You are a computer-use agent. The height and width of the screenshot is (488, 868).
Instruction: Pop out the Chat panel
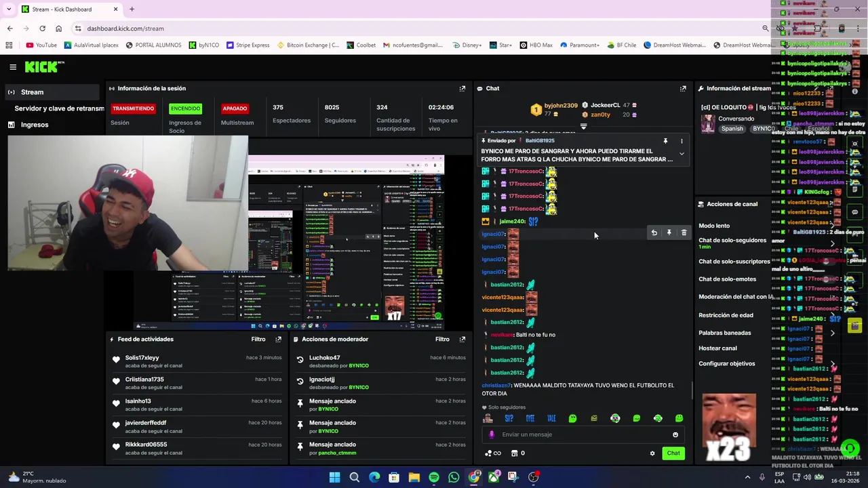pyautogui.click(x=683, y=88)
